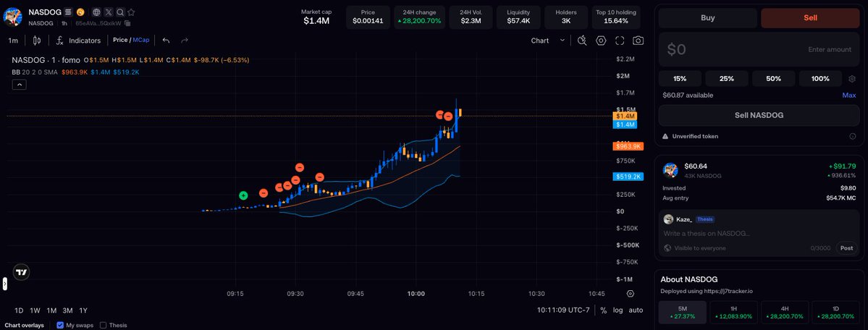Switch the chart to MCap mode
868x330 pixels.
[x=141, y=40]
